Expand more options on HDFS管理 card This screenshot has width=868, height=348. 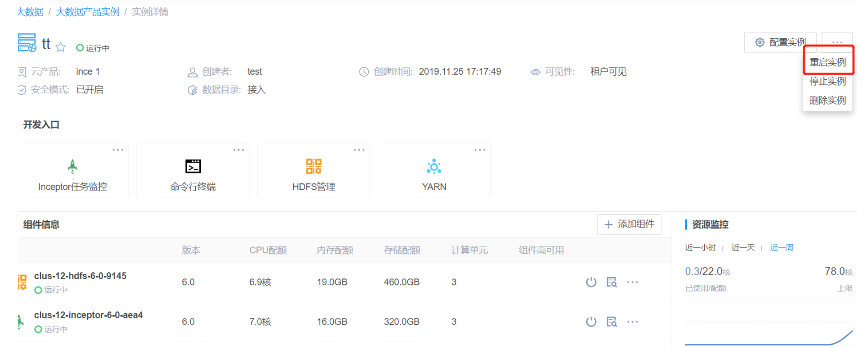(x=359, y=150)
